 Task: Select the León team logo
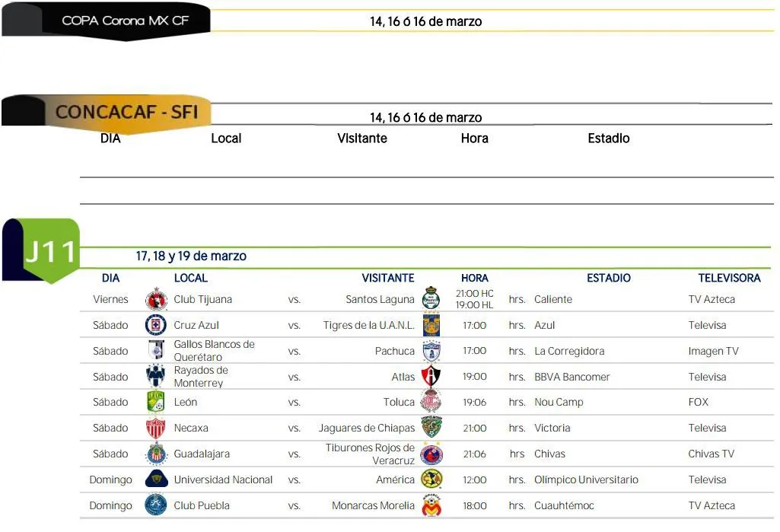coord(156,402)
